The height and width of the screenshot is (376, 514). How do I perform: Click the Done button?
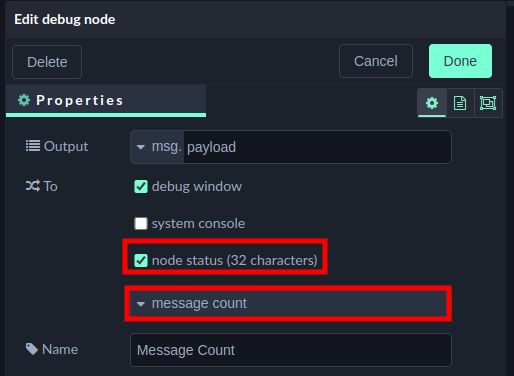pyautogui.click(x=460, y=61)
